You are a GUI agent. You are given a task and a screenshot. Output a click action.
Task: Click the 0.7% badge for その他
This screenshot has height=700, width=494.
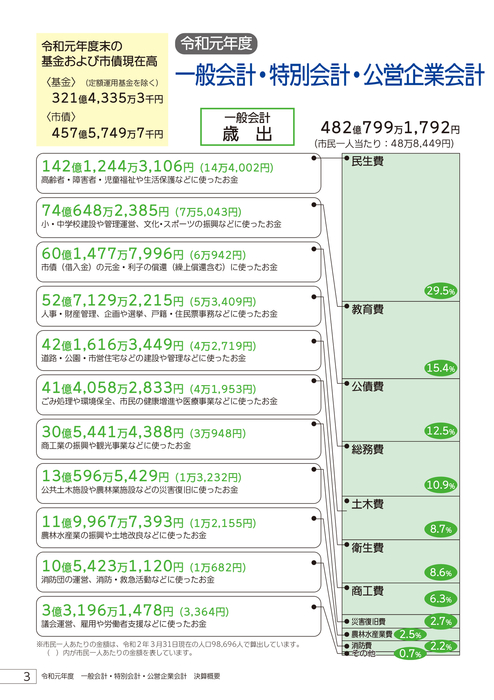pyautogui.click(x=410, y=654)
